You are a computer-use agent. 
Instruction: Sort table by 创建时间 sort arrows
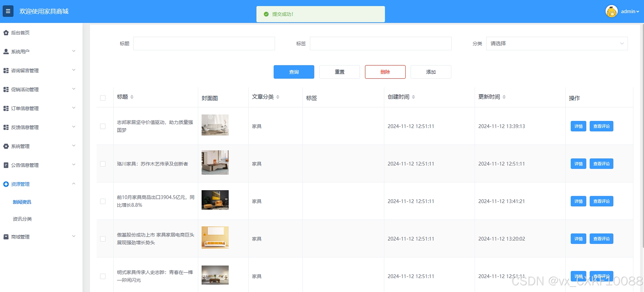[x=413, y=97]
